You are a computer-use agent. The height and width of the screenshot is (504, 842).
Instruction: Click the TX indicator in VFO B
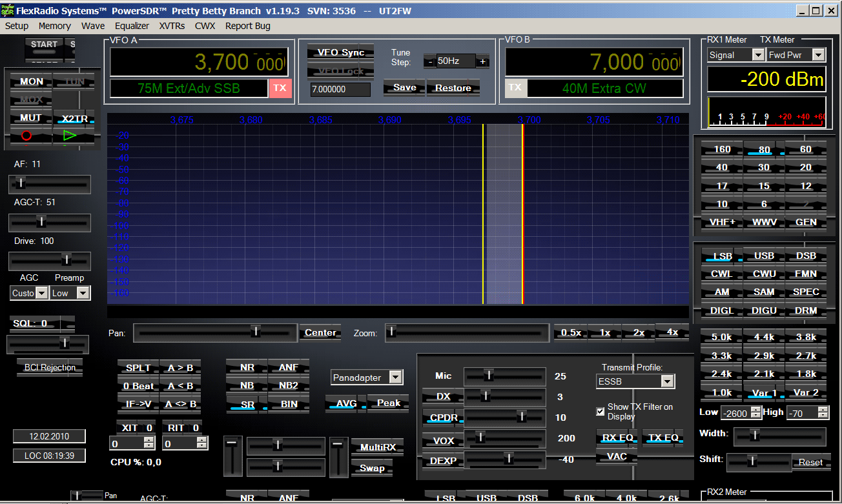click(x=515, y=88)
